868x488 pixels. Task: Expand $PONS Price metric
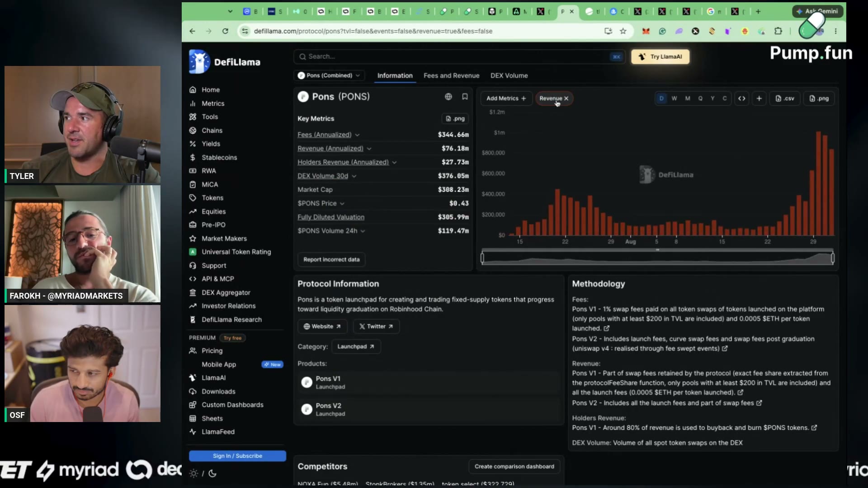tap(342, 203)
